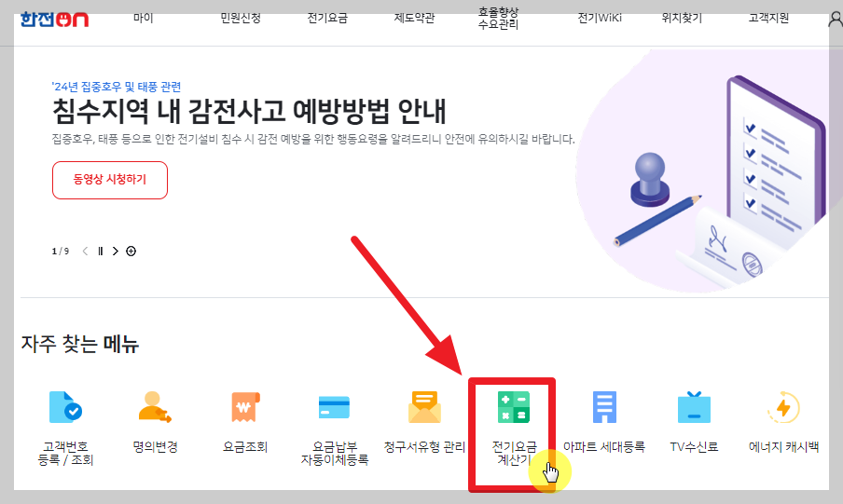Image resolution: width=843 pixels, height=504 pixels.
Task: Open the user profile icon
Action: click(x=835, y=20)
